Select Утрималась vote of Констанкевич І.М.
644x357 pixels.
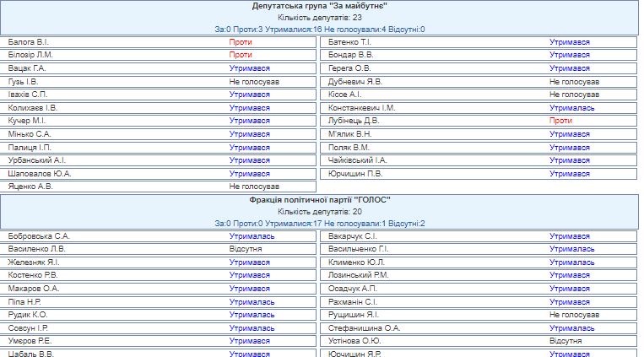(571, 108)
